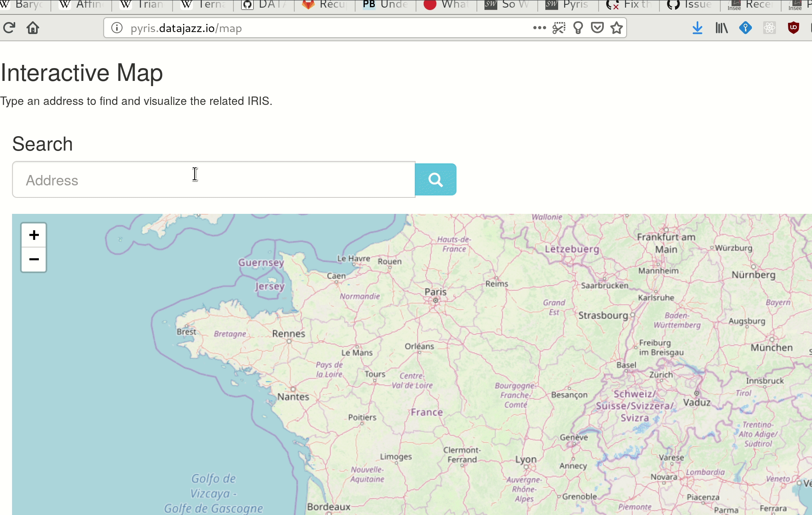This screenshot has height=515, width=812.
Task: Switch to the red-dot What tab
Action: click(447, 5)
